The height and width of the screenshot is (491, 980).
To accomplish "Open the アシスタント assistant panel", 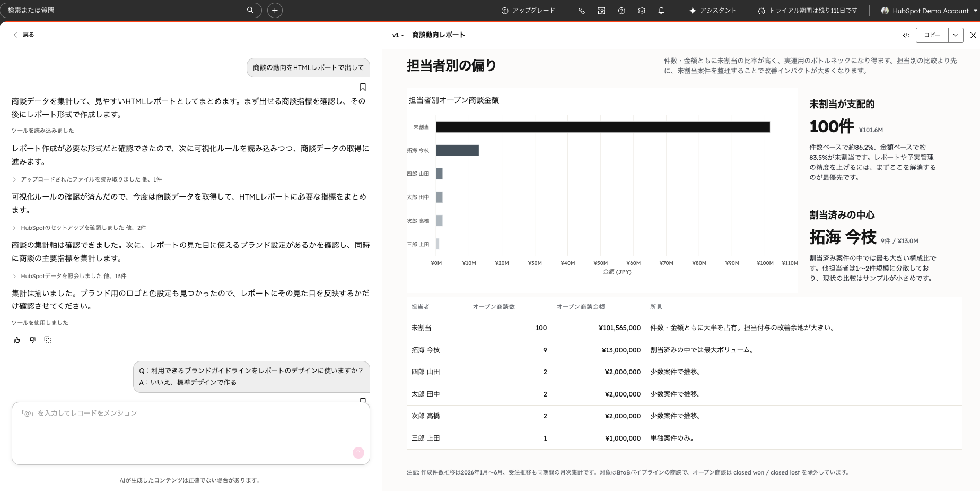I will (x=712, y=11).
